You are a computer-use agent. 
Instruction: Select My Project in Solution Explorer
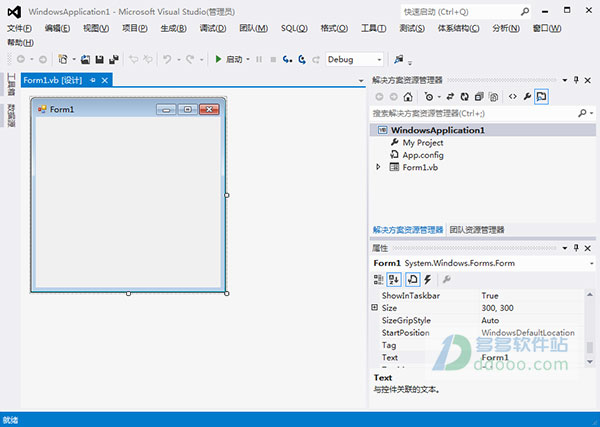click(x=423, y=143)
